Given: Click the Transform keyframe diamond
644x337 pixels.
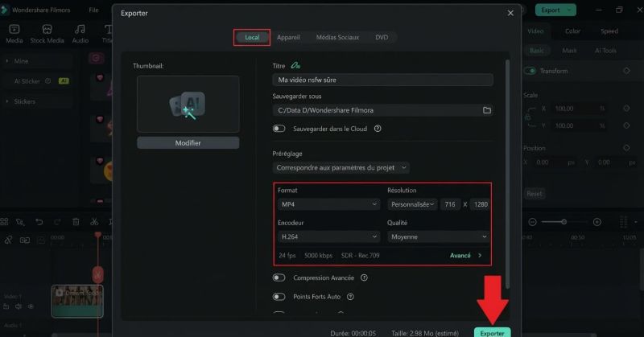Looking at the screenshot, I should tap(626, 71).
